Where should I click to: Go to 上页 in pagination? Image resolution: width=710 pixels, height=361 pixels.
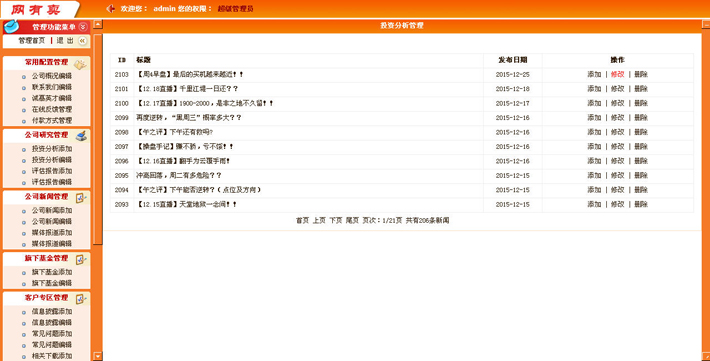point(319,221)
